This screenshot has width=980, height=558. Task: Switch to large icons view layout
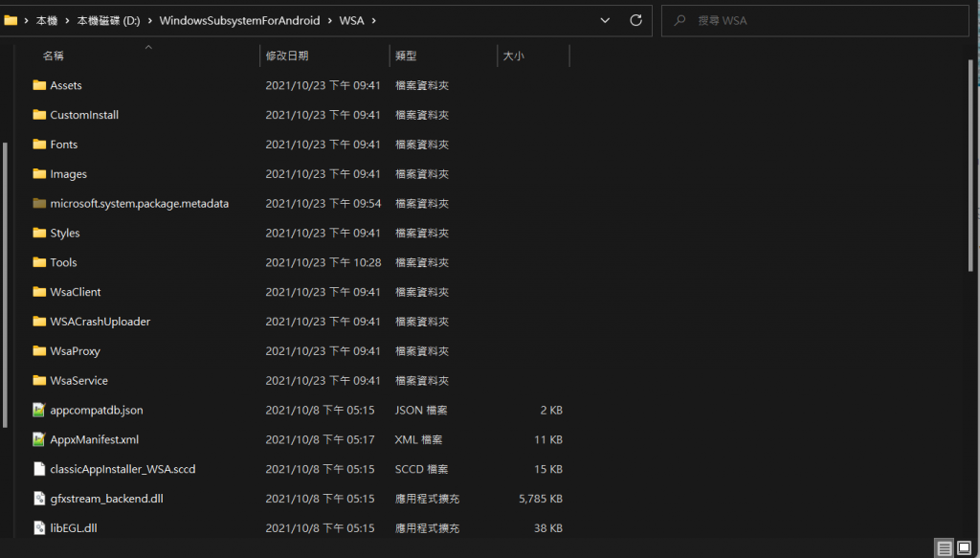pyautogui.click(x=965, y=548)
